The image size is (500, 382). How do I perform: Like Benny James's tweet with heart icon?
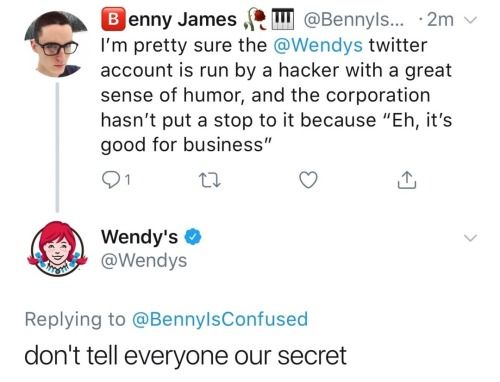308,180
